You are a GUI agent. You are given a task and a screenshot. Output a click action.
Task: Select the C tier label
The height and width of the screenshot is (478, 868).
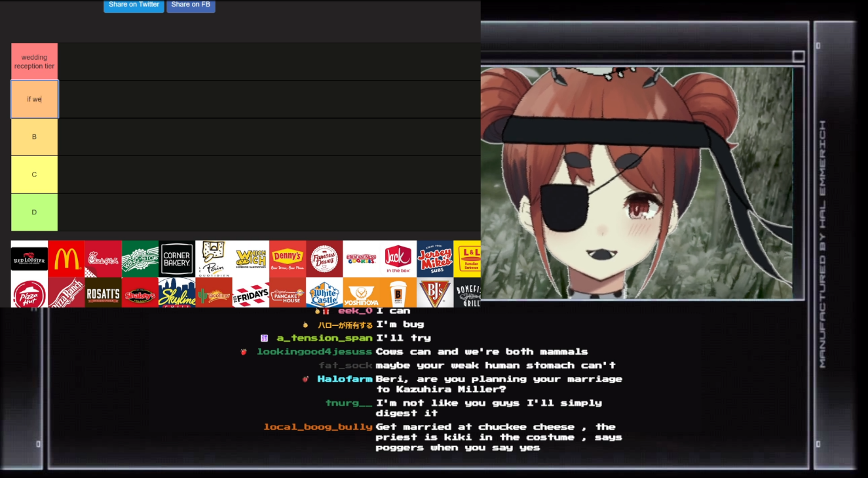[34, 174]
